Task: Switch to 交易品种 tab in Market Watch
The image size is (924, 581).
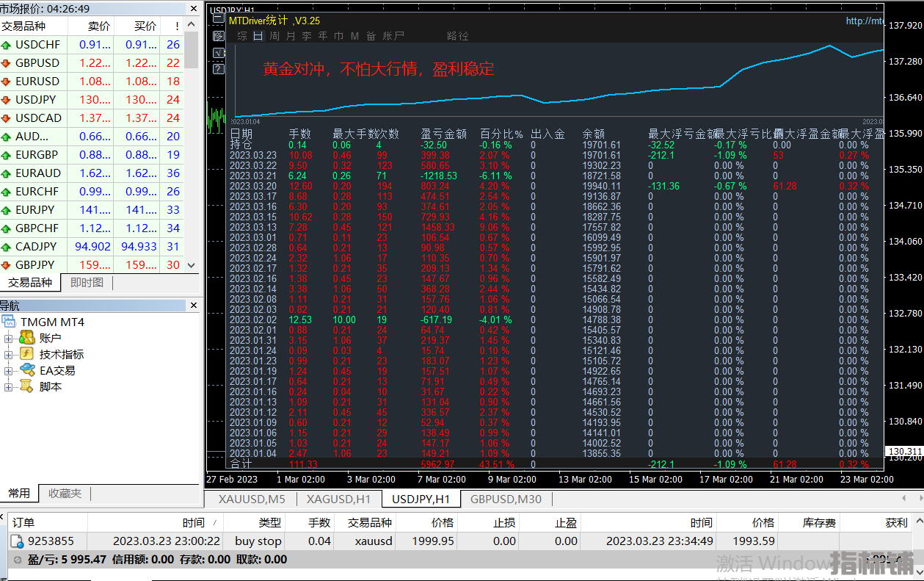Action: pos(30,283)
